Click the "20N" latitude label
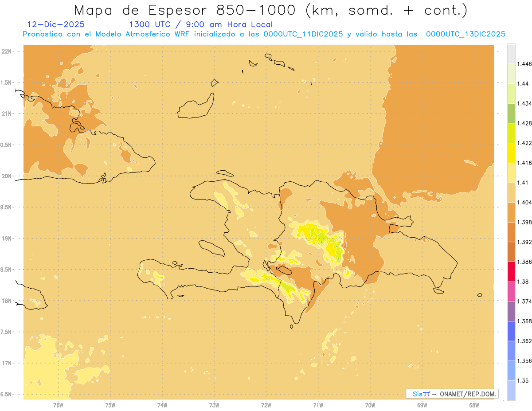Screen dimensions: 532x411 (7, 176)
